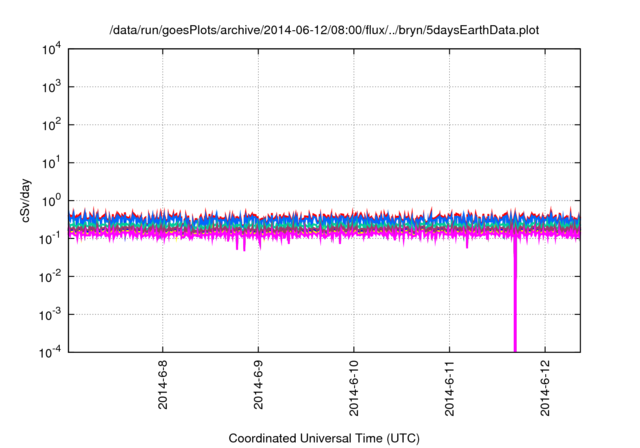The width and height of the screenshot is (640, 448).
Task: Click the 10^3 y-axis tick label
Action: pos(51,87)
